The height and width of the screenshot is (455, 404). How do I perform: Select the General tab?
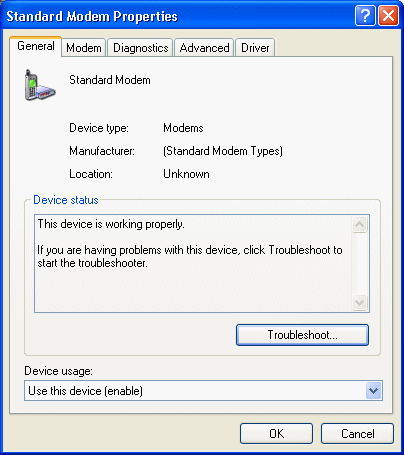click(x=36, y=46)
